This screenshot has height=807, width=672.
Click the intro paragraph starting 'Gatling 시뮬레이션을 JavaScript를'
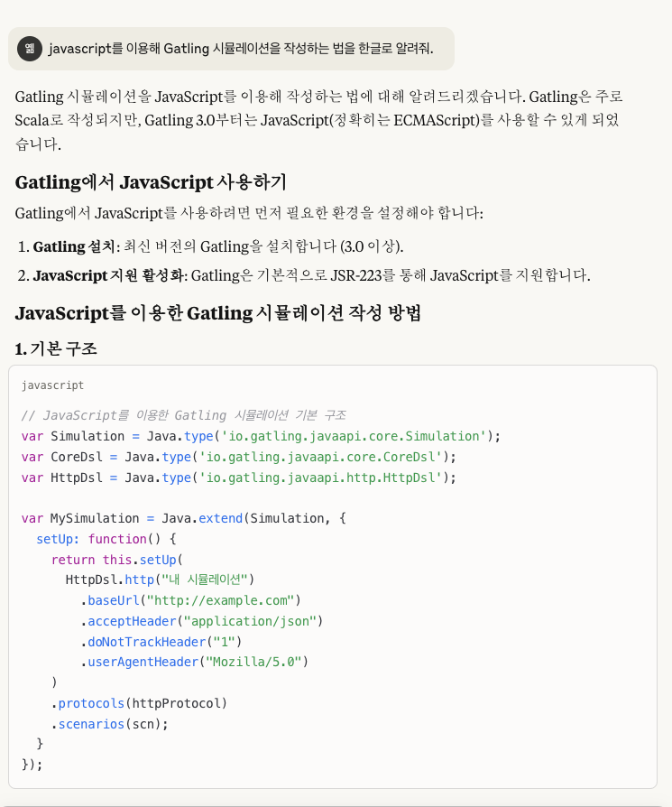coord(318,120)
